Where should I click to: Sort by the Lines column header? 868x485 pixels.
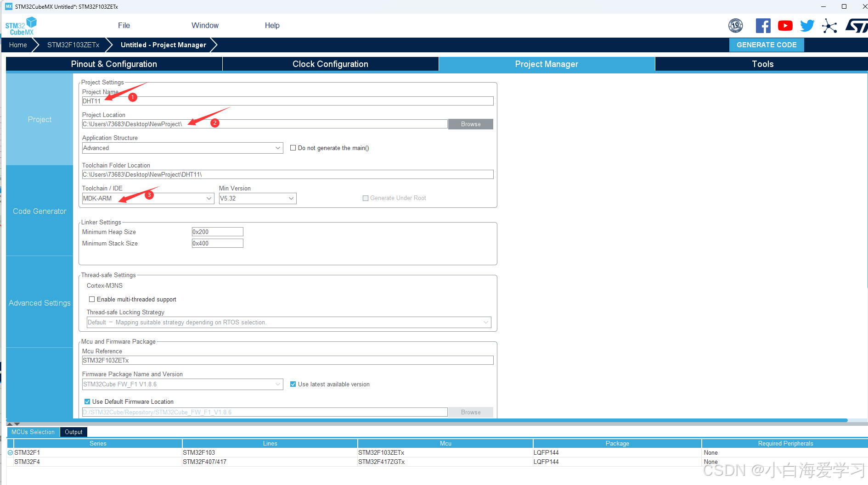point(270,443)
